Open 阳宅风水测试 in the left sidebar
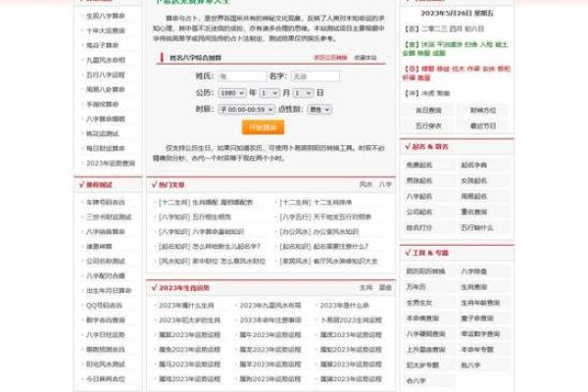Screen dimensions: 588x392 [106, 364]
